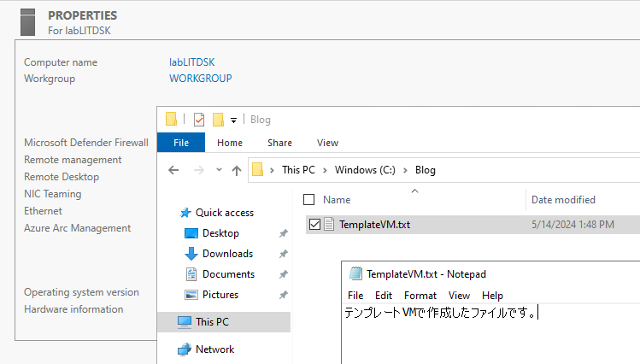The width and height of the screenshot is (640, 364).
Task: Open the Recent locations dropdown arrow
Action: 219,170
